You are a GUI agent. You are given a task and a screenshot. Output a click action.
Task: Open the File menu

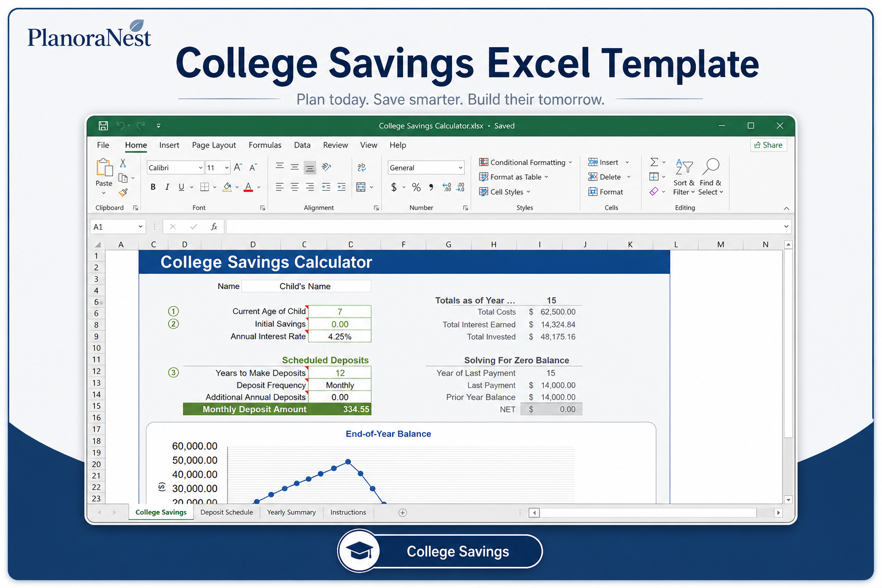pyautogui.click(x=103, y=145)
